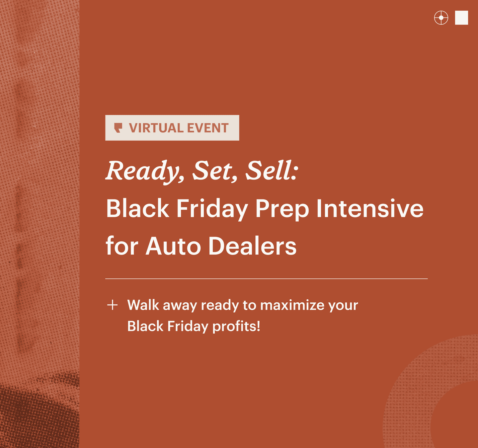Select the VIRTUAL EVENT badge text
Image resolution: width=478 pixels, height=448 pixels.
(179, 128)
